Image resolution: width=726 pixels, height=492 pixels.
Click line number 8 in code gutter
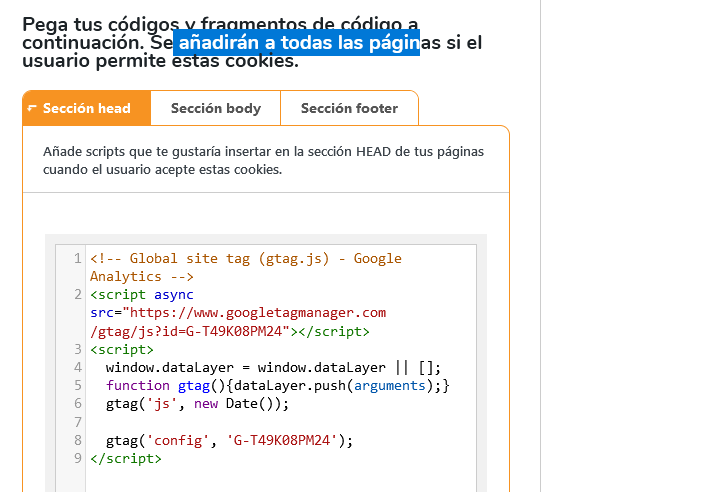tap(77, 440)
